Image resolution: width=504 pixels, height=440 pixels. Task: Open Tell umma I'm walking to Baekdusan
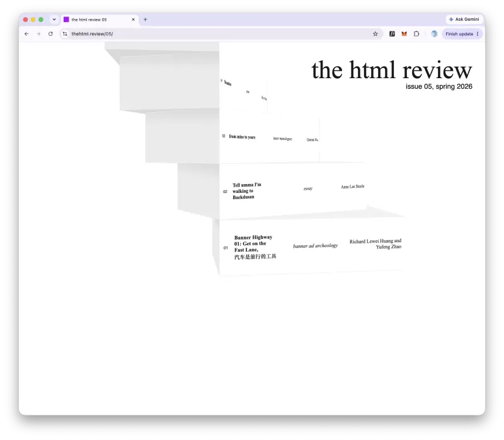(x=247, y=191)
